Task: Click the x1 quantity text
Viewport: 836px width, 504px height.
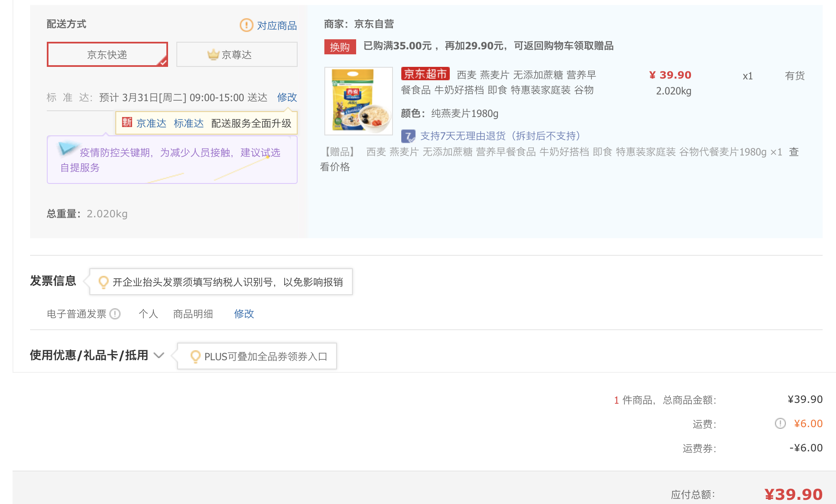Action: [748, 76]
